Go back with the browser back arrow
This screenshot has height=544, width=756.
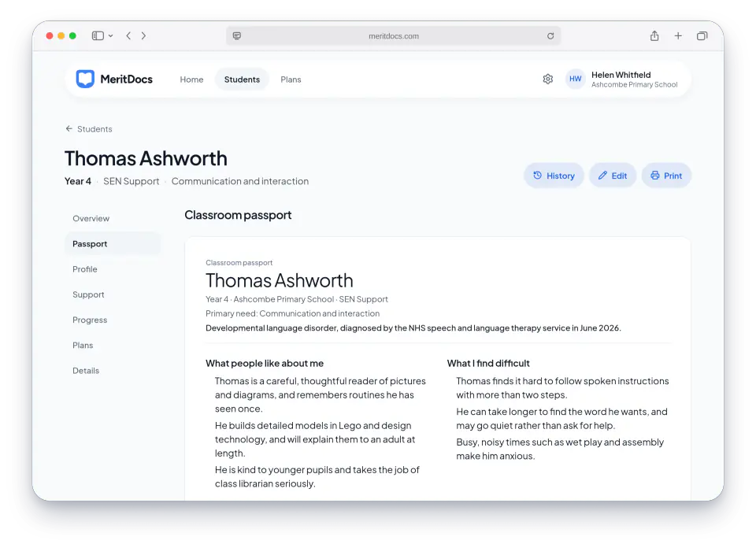click(128, 35)
